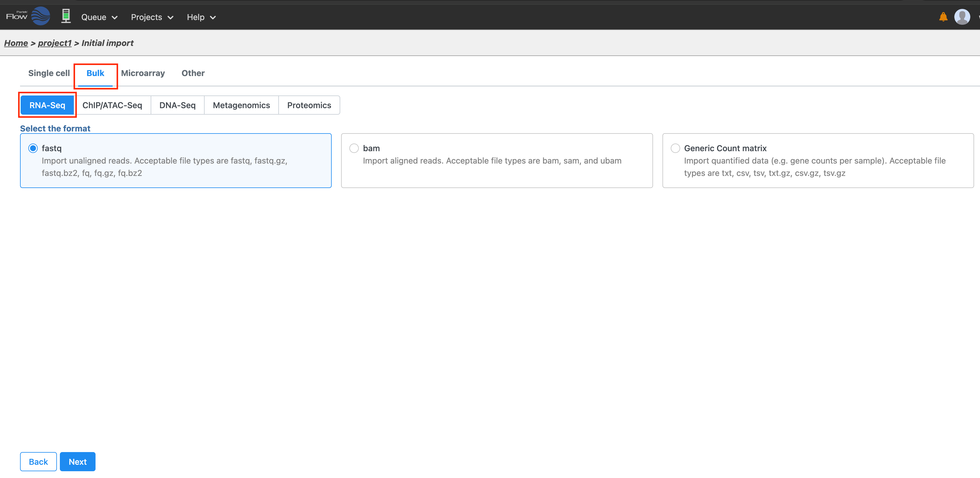Image resolution: width=980 pixels, height=478 pixels.
Task: Open project1 breadcrumb link
Action: click(55, 43)
